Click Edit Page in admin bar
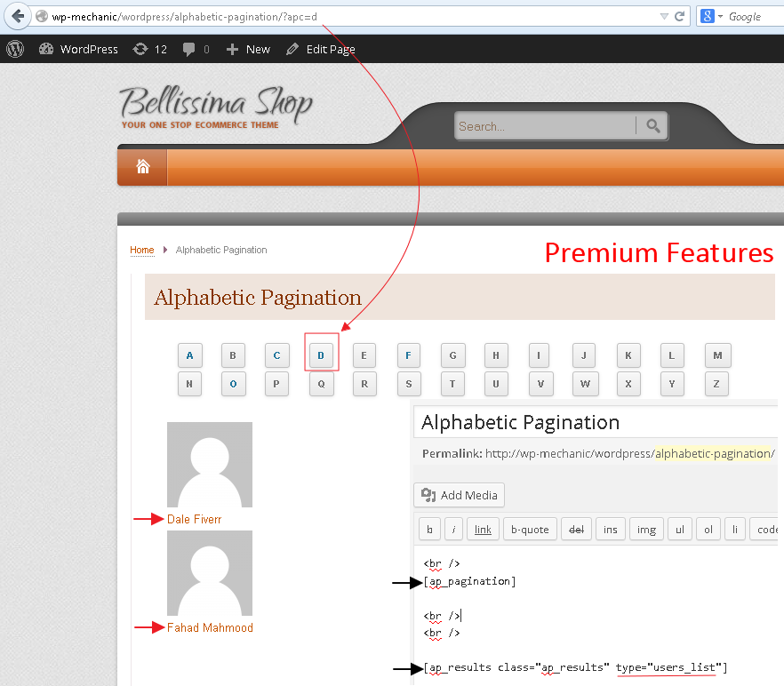 point(321,49)
